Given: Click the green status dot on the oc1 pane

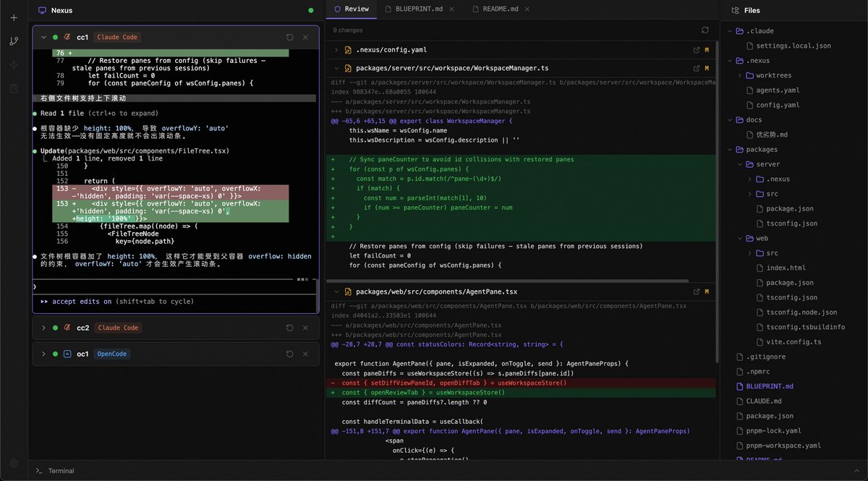Looking at the screenshot, I should 54,354.
